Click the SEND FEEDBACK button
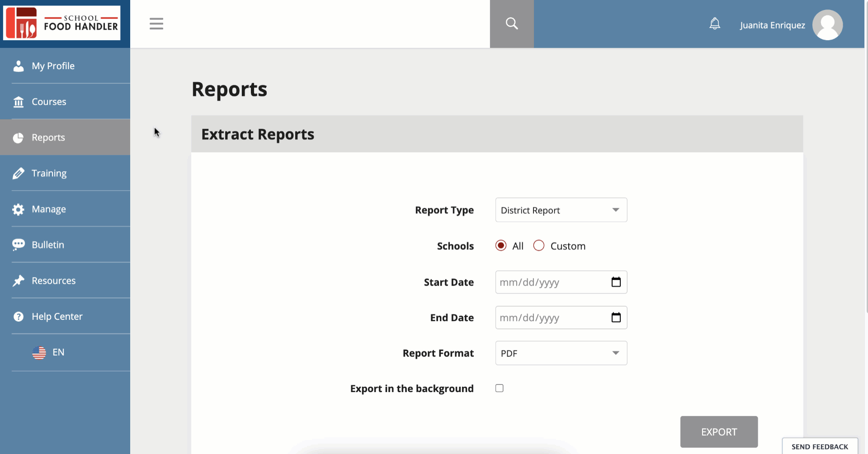Image resolution: width=868 pixels, height=454 pixels. pyautogui.click(x=820, y=446)
